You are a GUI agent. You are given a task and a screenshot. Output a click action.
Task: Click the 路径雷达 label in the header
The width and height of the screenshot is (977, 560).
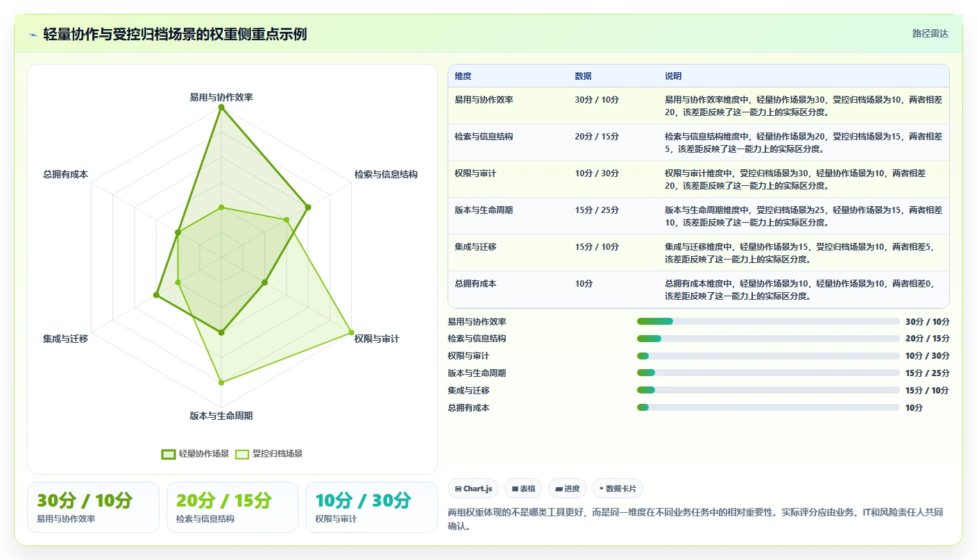click(x=930, y=33)
